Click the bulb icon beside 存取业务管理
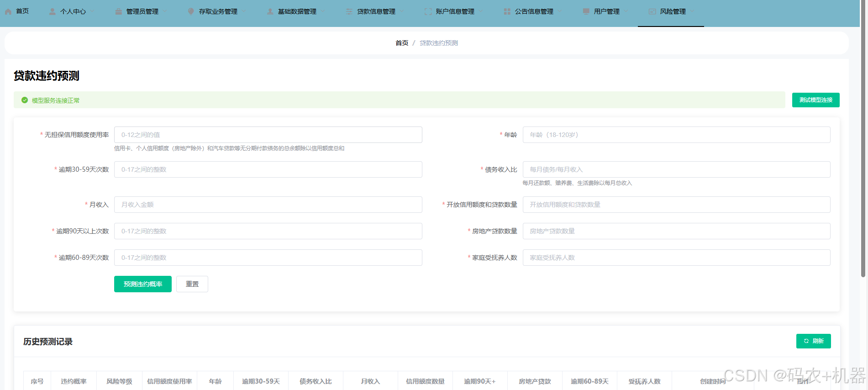 191,11
